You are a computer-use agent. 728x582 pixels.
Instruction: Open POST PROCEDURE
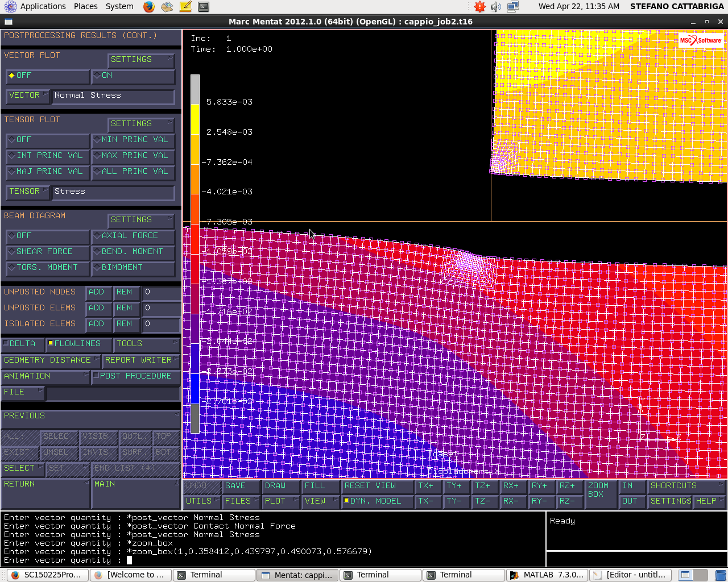136,376
